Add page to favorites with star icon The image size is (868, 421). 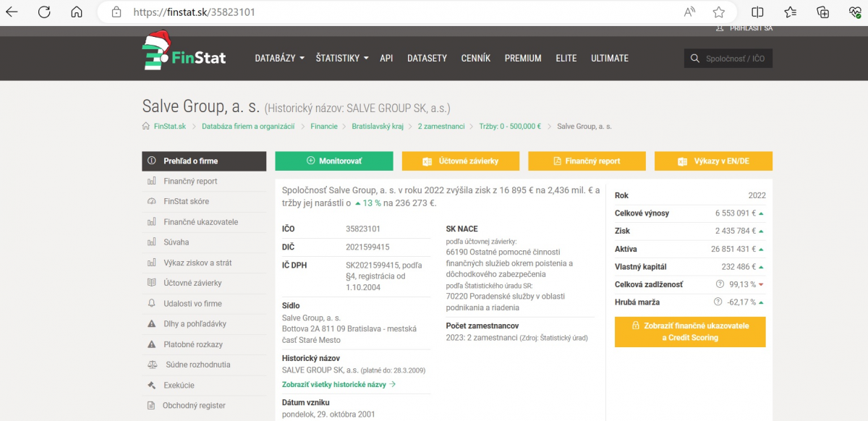pyautogui.click(x=718, y=12)
